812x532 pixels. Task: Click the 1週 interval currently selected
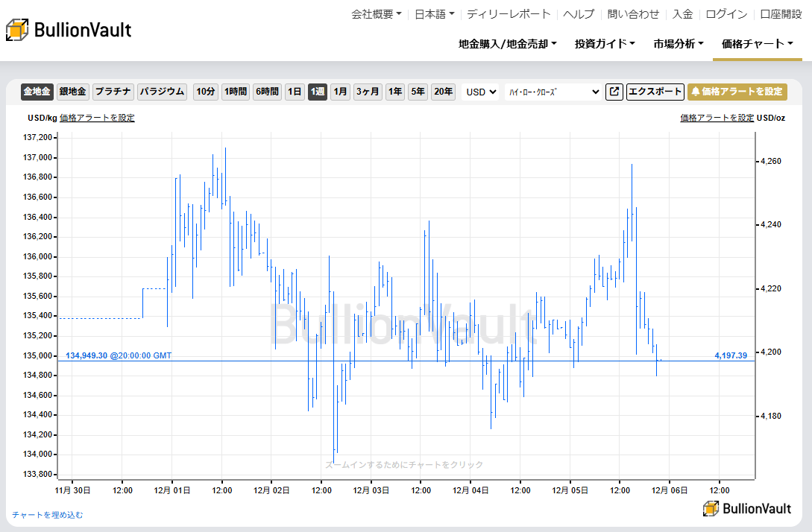pyautogui.click(x=317, y=92)
